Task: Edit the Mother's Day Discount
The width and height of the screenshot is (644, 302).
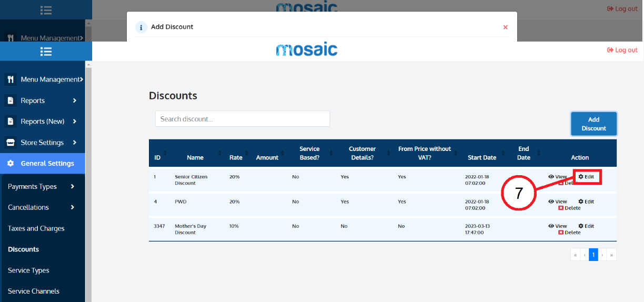Action: coord(586,226)
